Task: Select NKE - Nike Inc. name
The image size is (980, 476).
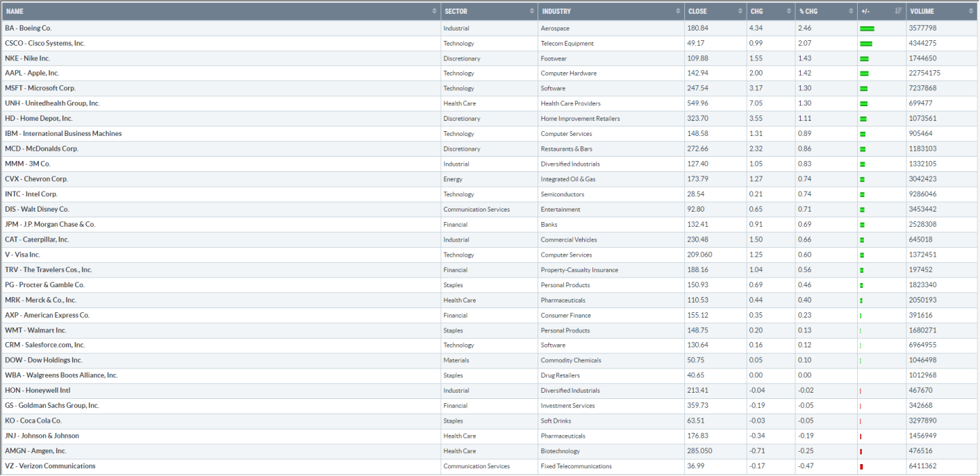Action: 27,58
